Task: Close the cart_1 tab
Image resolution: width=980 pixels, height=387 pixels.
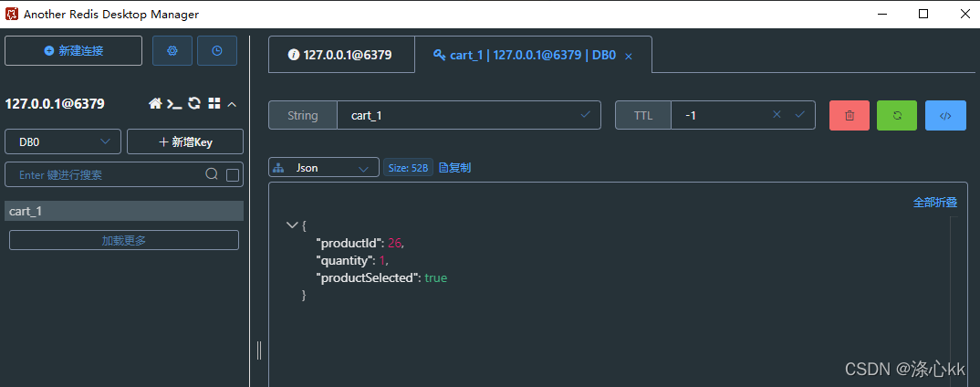Action: (x=629, y=57)
